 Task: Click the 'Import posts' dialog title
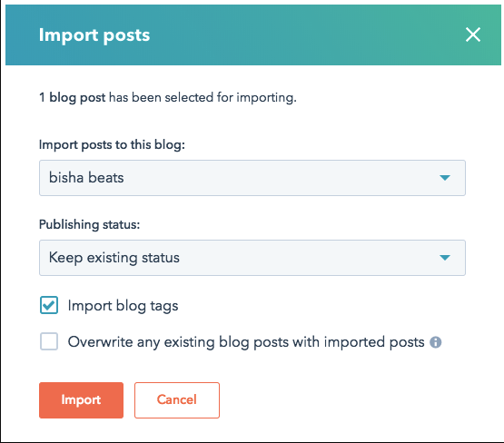[94, 35]
